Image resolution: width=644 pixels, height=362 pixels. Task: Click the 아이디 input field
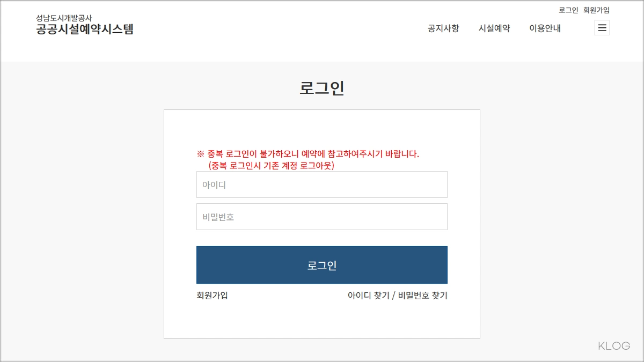point(322,184)
